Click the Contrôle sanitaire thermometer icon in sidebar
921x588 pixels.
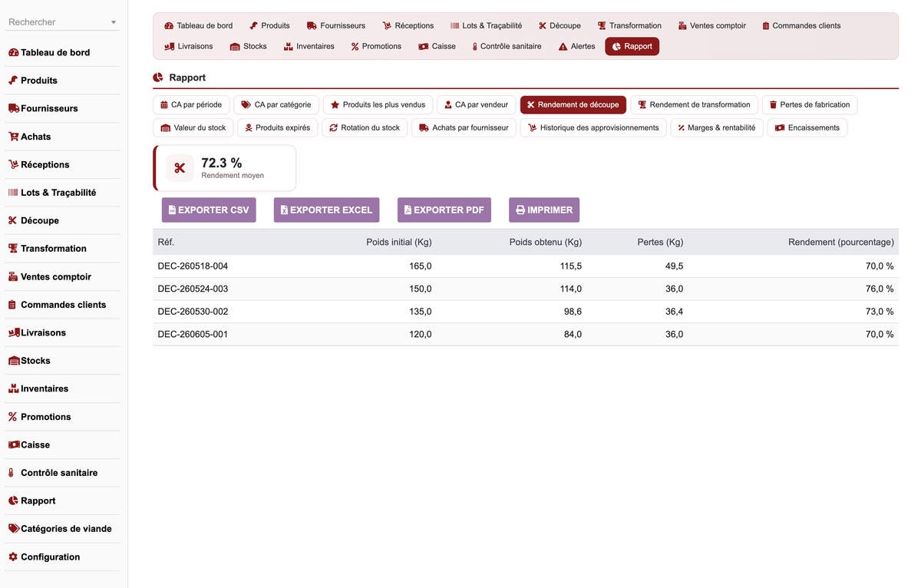[12, 473]
